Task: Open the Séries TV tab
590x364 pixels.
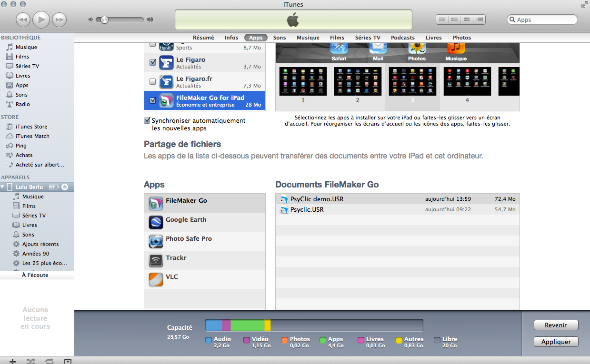Action: pos(368,38)
